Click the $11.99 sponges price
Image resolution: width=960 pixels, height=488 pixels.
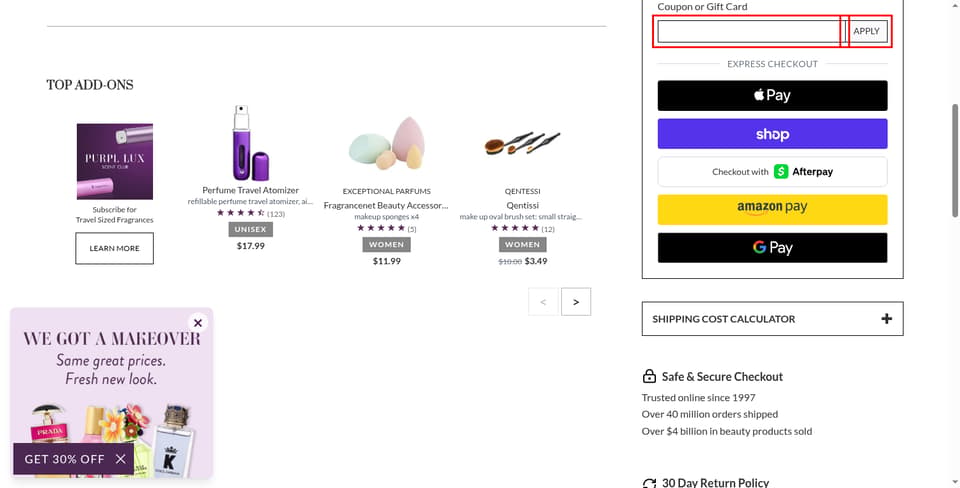[x=386, y=261]
